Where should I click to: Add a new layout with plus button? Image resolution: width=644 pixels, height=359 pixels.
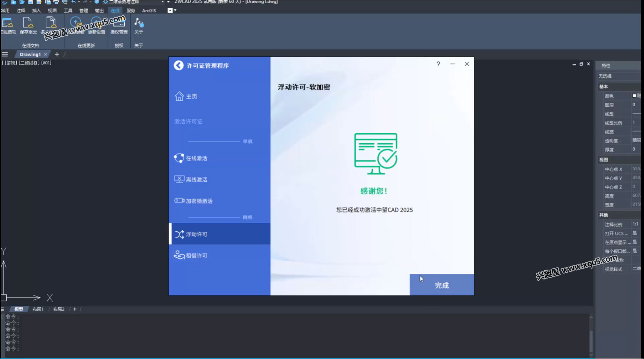click(x=75, y=309)
